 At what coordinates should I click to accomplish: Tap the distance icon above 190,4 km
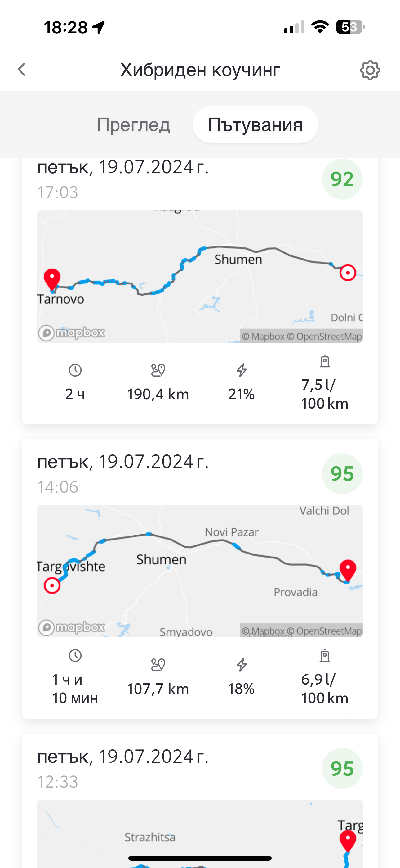[158, 370]
